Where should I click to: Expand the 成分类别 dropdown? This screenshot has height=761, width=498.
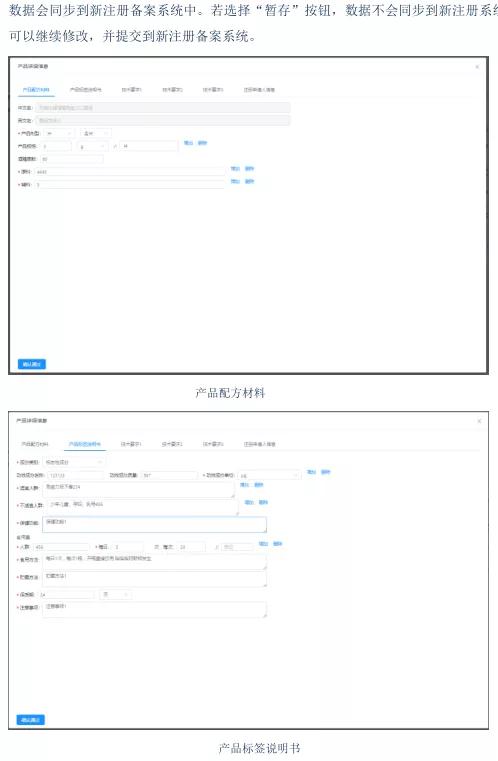click(74, 462)
